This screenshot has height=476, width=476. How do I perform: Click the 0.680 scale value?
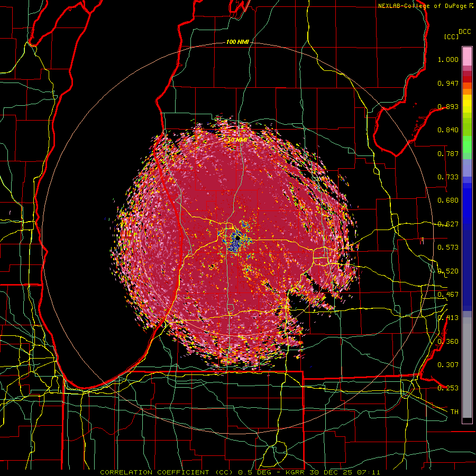point(448,200)
